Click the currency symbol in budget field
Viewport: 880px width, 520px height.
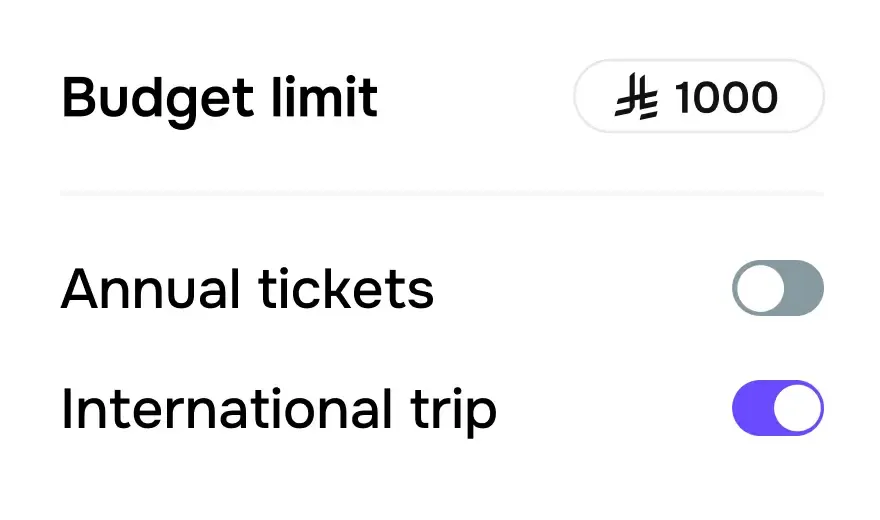pos(636,98)
